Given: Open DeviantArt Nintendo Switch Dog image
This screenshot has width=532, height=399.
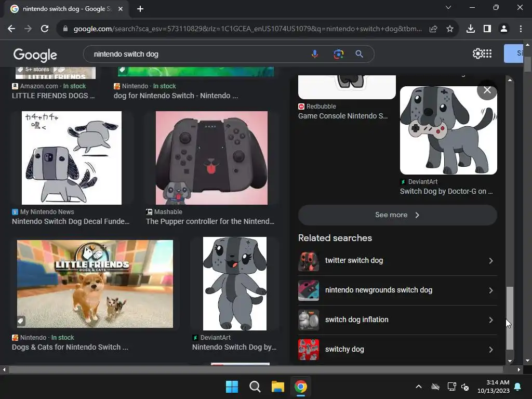Looking at the screenshot, I should click(235, 284).
